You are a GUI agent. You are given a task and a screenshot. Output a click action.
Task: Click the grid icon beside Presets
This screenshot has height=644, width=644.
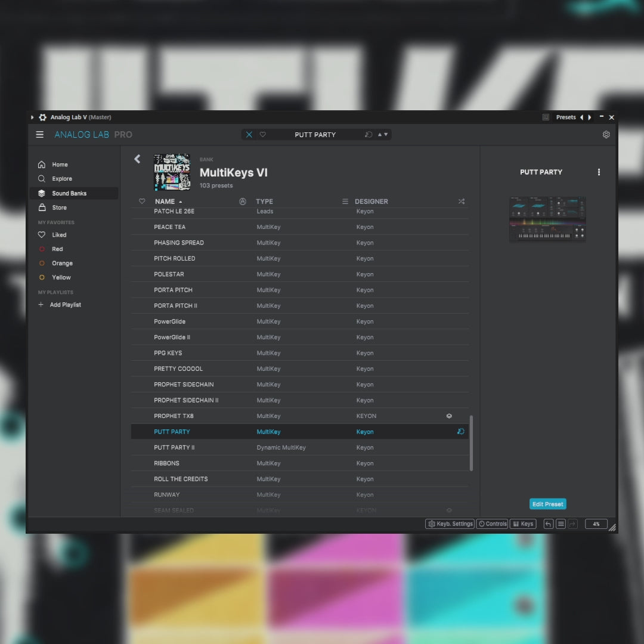(x=546, y=117)
